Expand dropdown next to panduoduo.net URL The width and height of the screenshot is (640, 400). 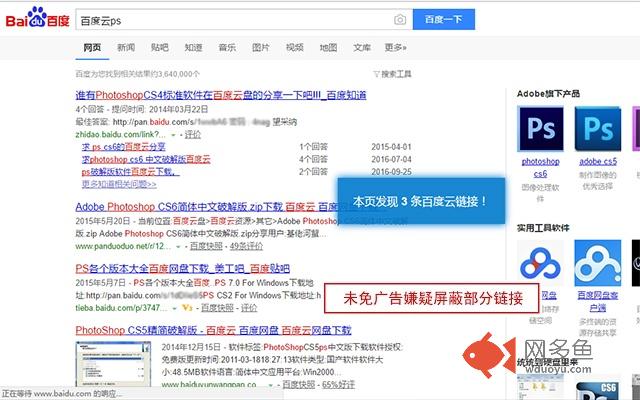(x=178, y=247)
